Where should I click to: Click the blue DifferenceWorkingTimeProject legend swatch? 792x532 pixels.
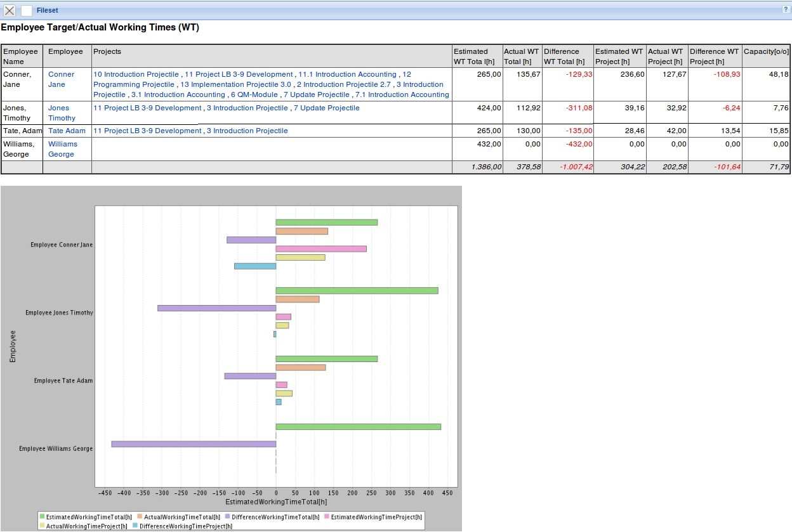[135, 526]
